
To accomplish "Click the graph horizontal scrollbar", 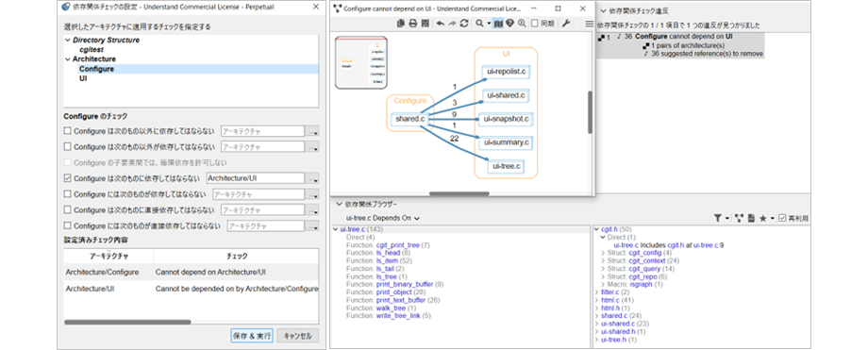I will (459, 193).
